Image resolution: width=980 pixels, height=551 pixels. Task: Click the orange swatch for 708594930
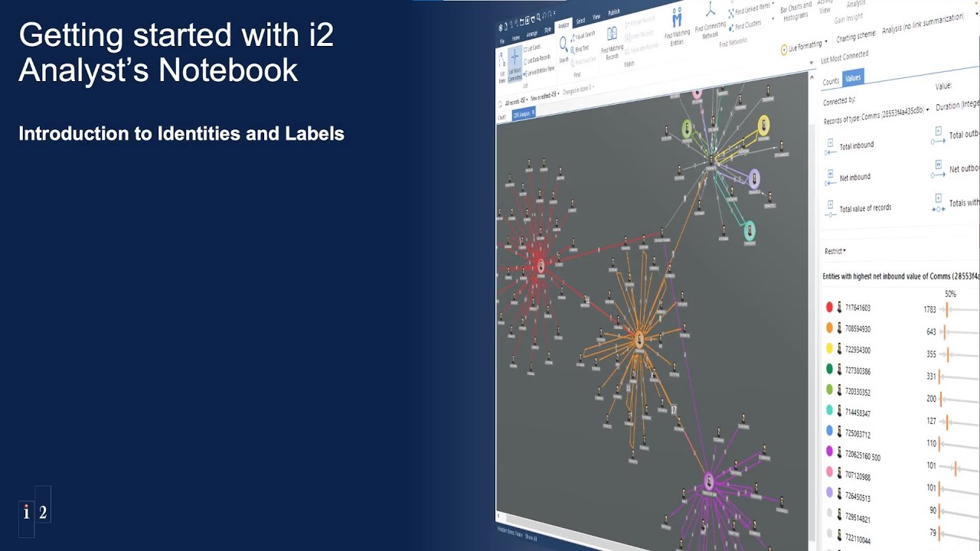click(829, 328)
